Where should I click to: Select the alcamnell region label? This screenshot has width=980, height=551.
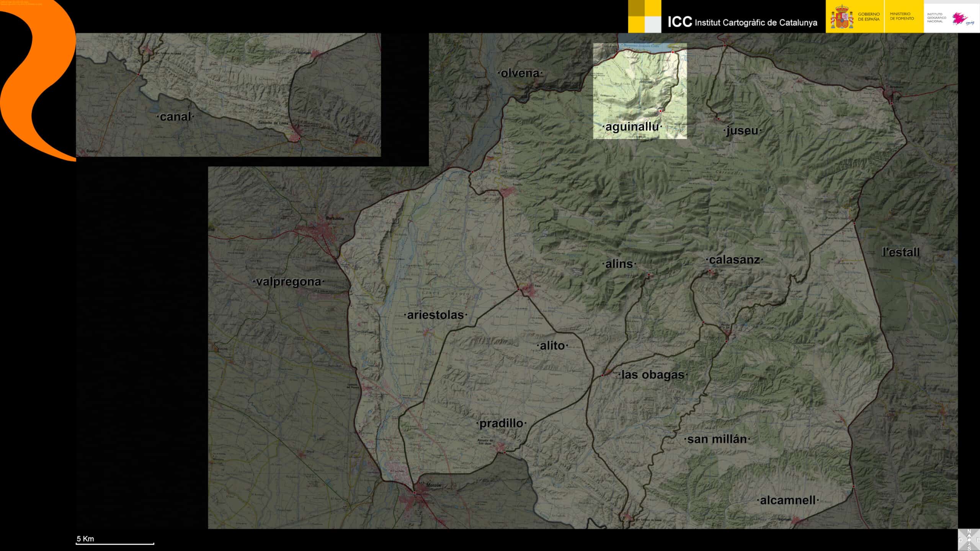787,500
